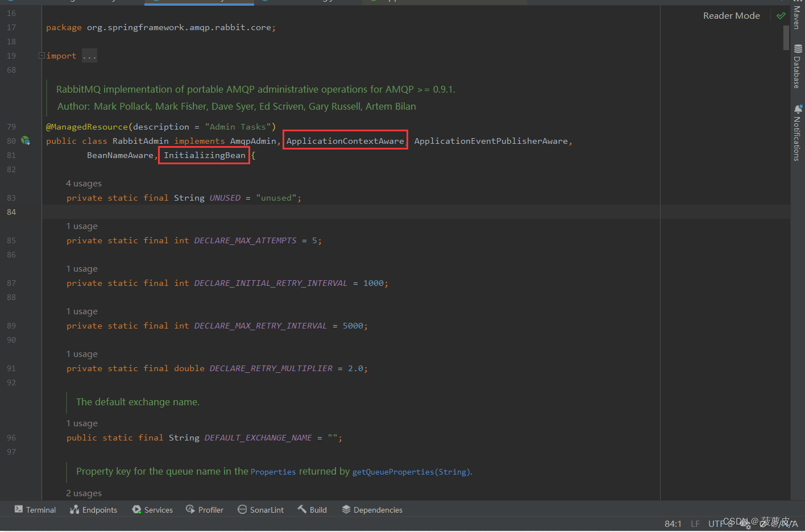Open the Profiler tool window

[205, 510]
